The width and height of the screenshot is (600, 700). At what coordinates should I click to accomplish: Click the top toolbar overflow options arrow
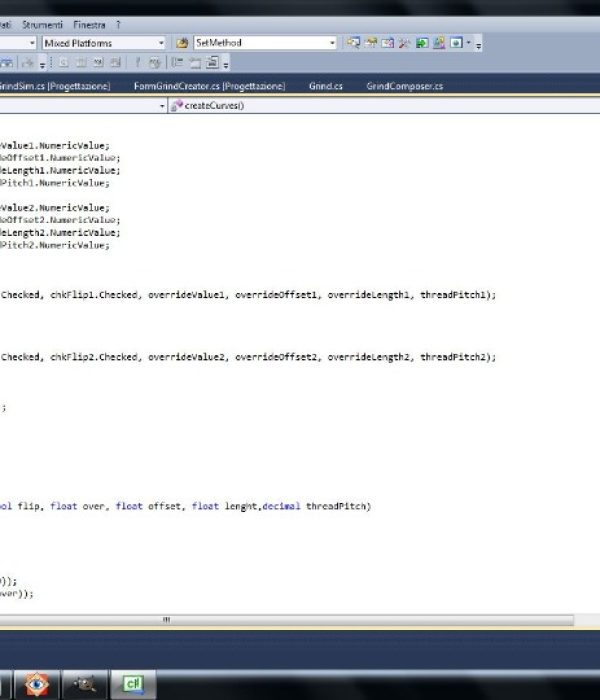[479, 44]
